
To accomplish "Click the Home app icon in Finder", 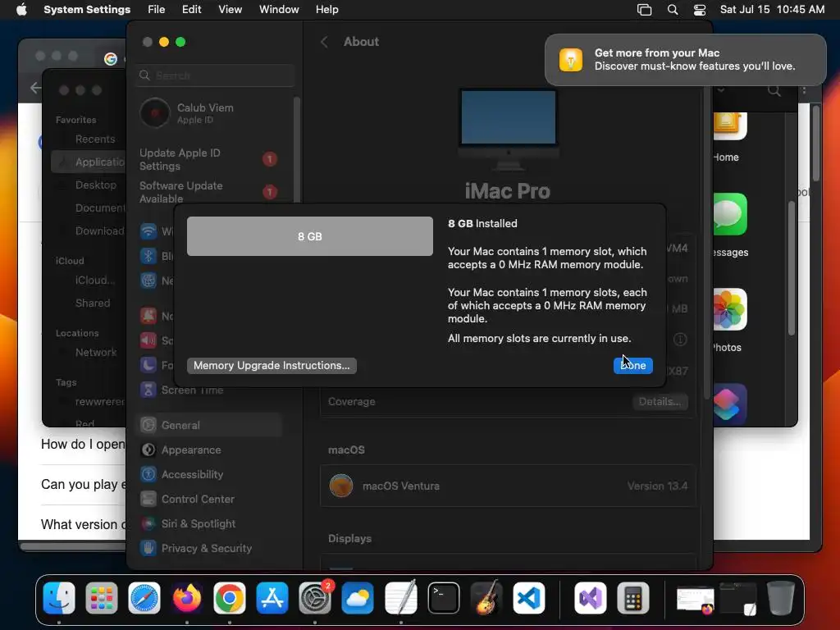I will point(729,126).
